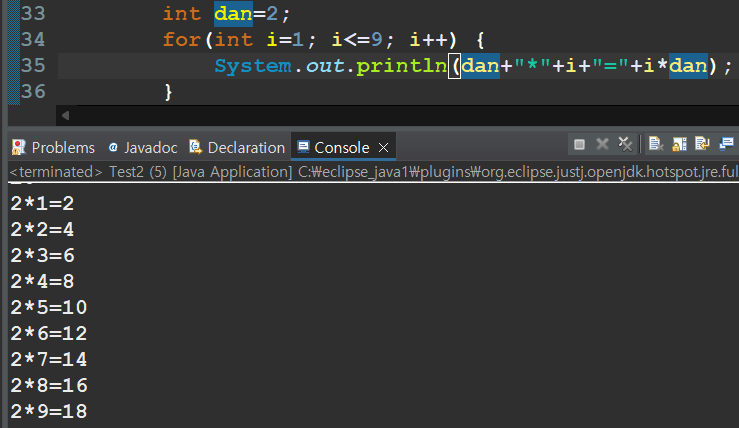
Task: Click the Console tab monitor icon
Action: pos(304,147)
